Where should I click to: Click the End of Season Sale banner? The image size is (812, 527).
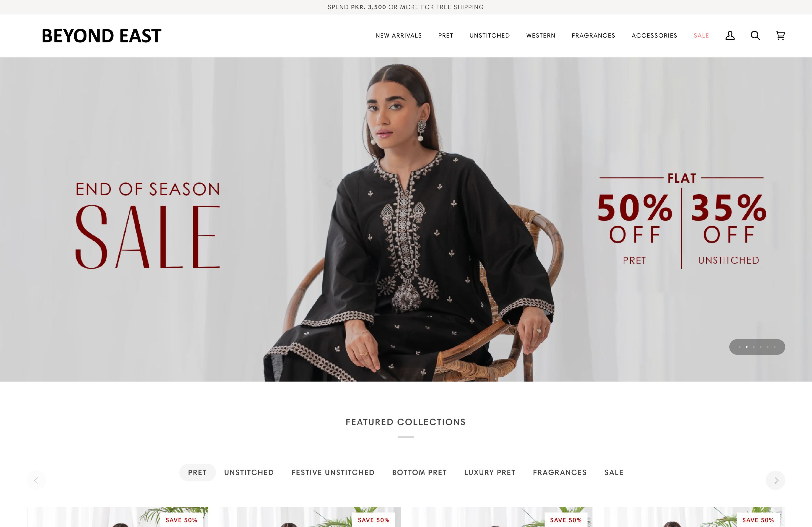[406, 219]
